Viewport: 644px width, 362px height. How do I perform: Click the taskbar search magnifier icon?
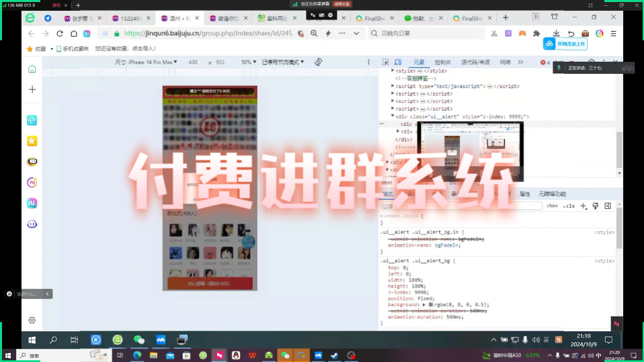pyautogui.click(x=53, y=340)
